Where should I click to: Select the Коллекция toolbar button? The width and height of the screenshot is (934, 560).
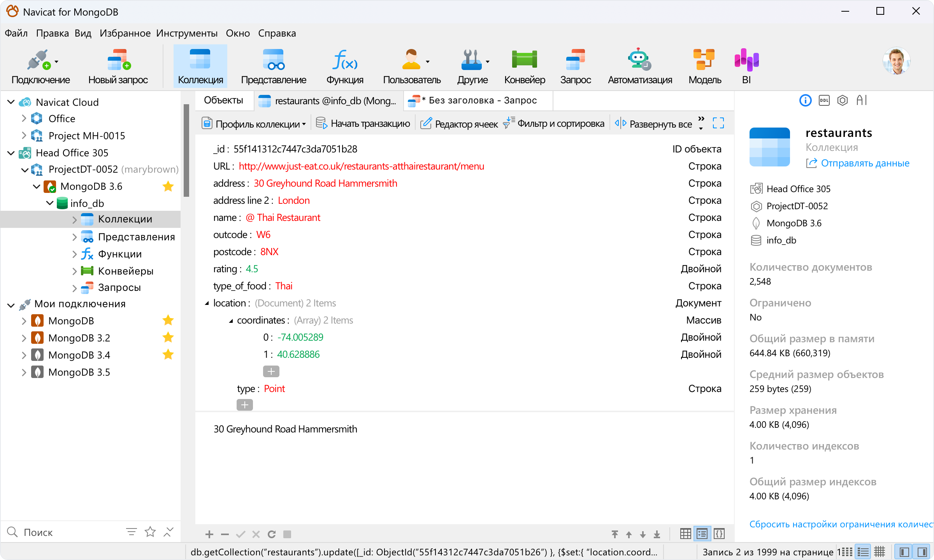(x=200, y=66)
